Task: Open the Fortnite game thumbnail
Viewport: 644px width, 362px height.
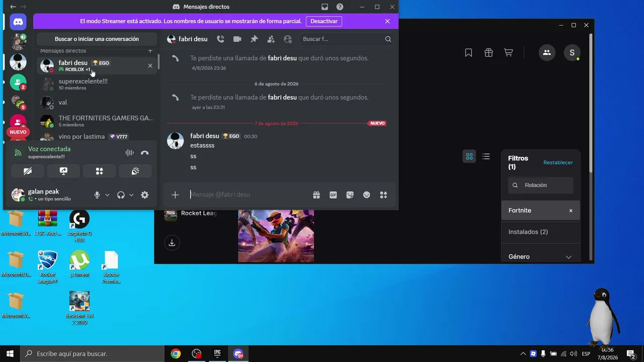Action: pyautogui.click(x=276, y=236)
